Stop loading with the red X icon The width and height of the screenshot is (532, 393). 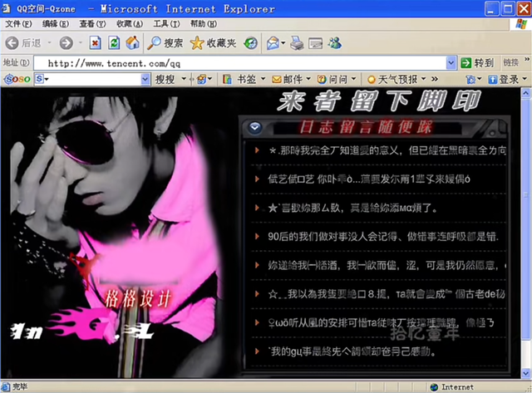coord(95,43)
